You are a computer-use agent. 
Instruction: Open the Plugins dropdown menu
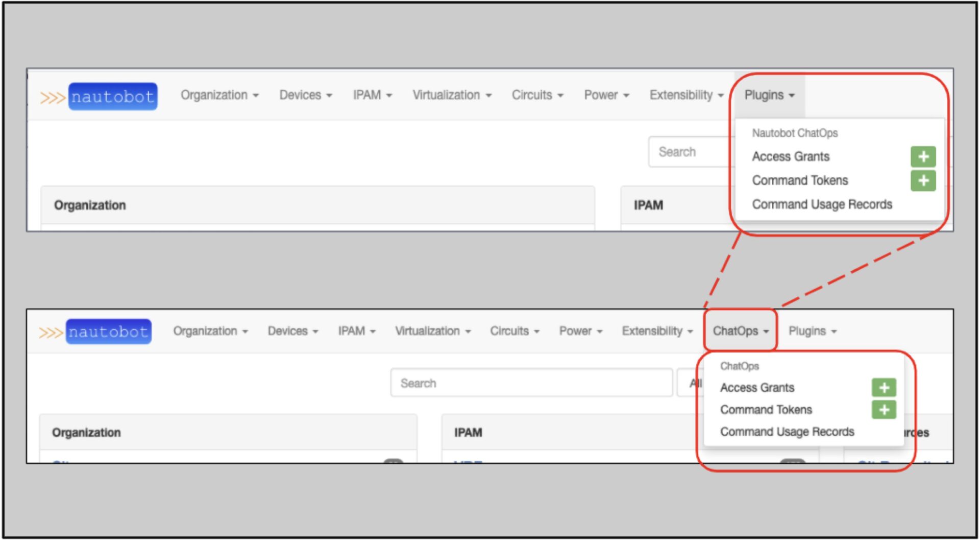(x=769, y=95)
